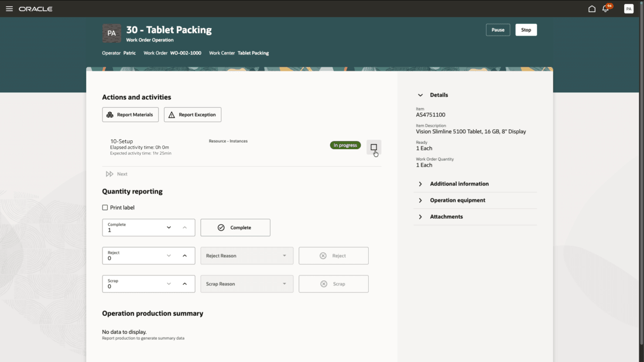Collapse the Details section
The image size is (644, 362).
coord(420,95)
